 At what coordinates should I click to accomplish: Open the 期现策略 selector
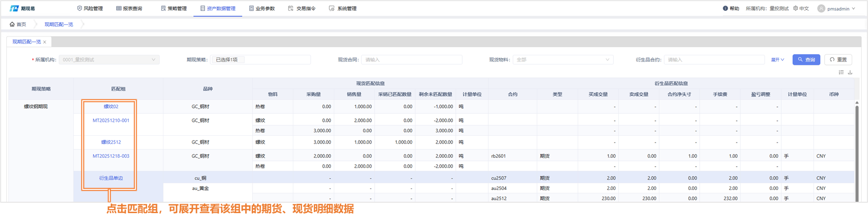point(261,60)
